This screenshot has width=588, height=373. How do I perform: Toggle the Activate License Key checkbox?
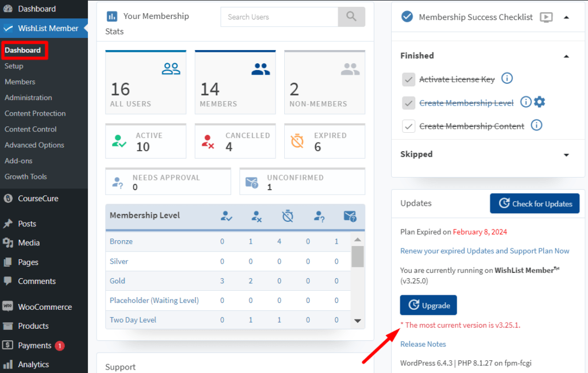[408, 79]
